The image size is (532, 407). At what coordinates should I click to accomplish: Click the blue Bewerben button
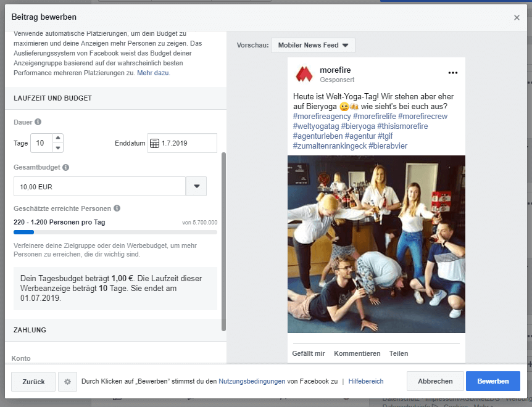[493, 381]
